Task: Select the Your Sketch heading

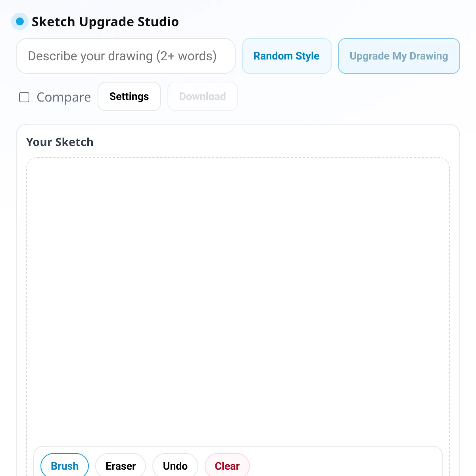Action: tap(60, 142)
